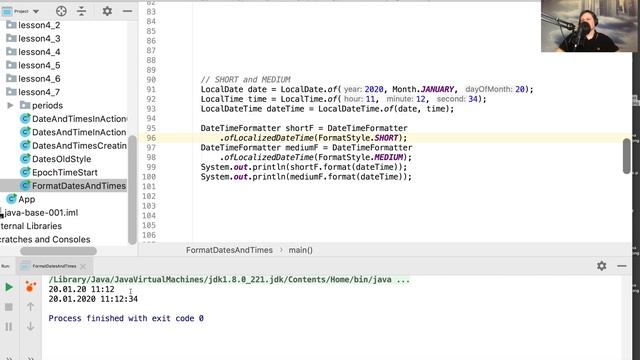
Task: Select Scratches and Consoles node
Action: pyautogui.click(x=45, y=240)
